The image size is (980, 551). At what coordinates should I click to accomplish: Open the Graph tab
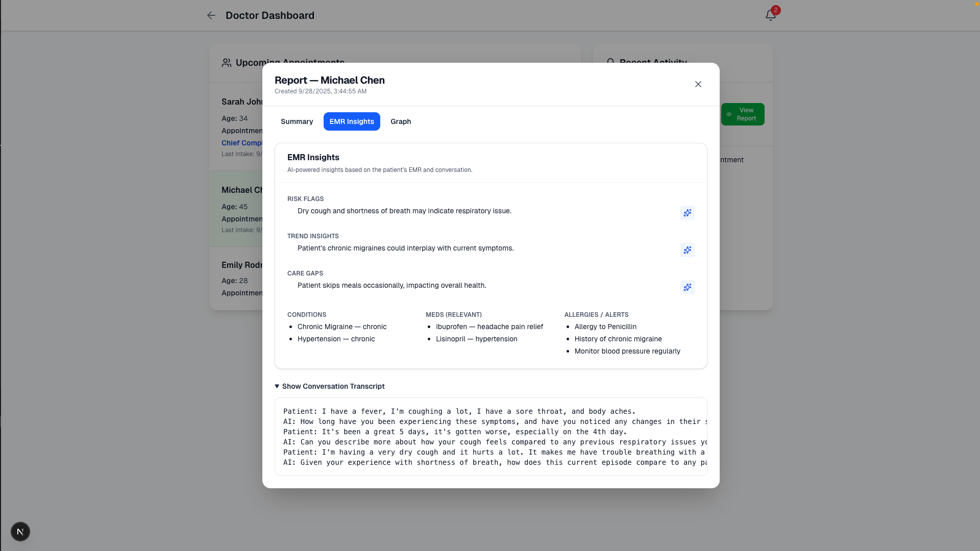tap(400, 121)
